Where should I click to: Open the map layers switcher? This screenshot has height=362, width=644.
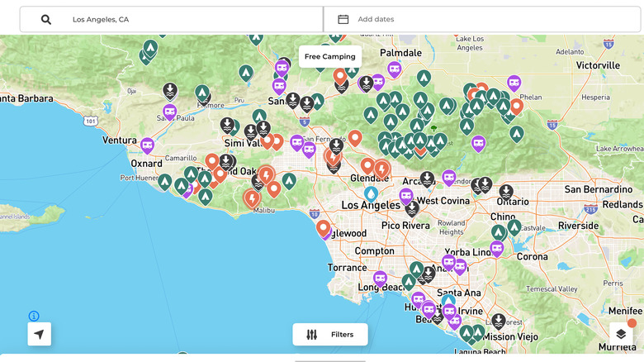coord(621,334)
